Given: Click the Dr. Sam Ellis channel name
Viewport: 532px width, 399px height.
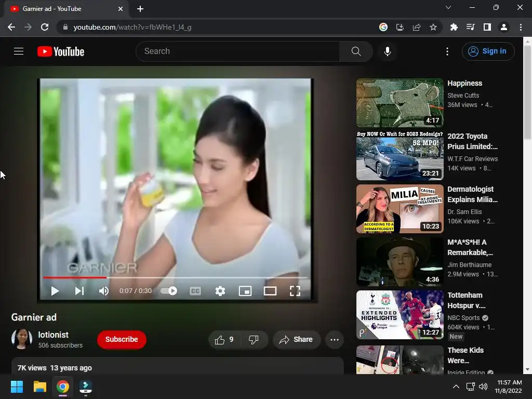Looking at the screenshot, I should coord(464,212).
